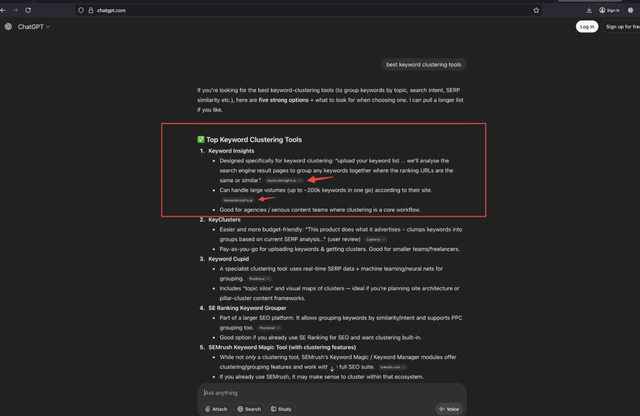Click the Attach button

(216, 409)
